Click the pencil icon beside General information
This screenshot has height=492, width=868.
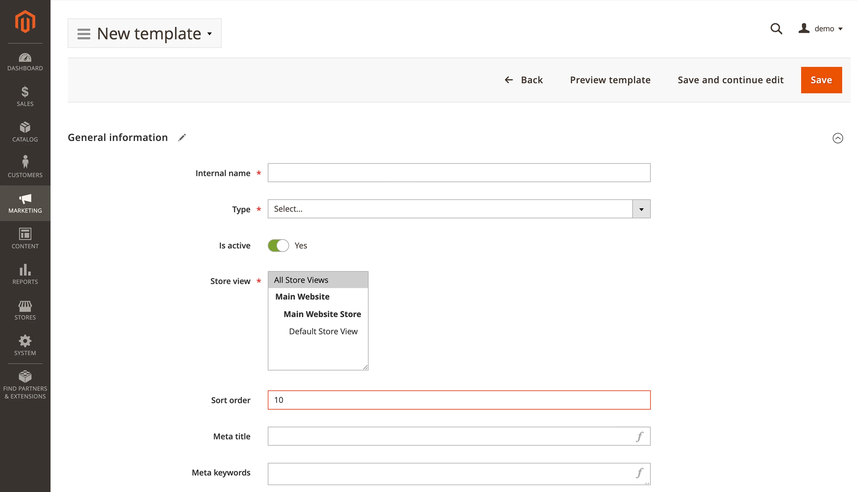[x=182, y=137]
